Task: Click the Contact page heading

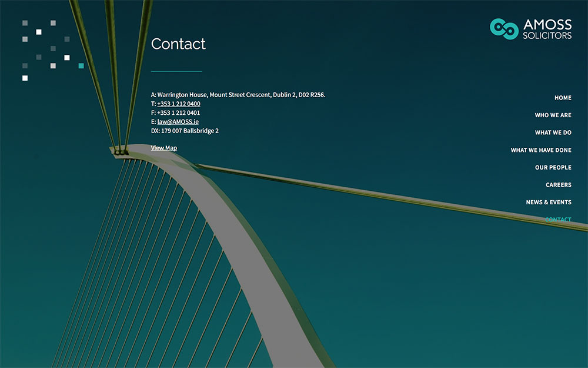Action: click(178, 44)
